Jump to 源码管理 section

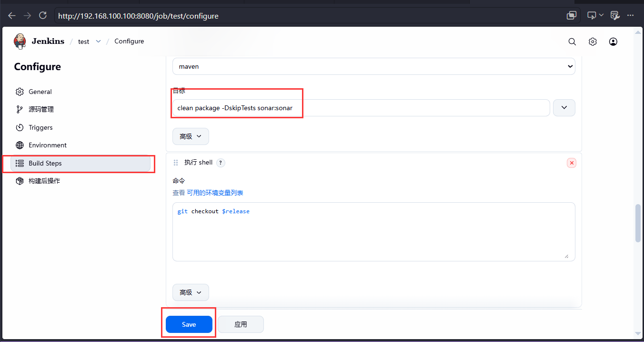[x=81, y=109]
